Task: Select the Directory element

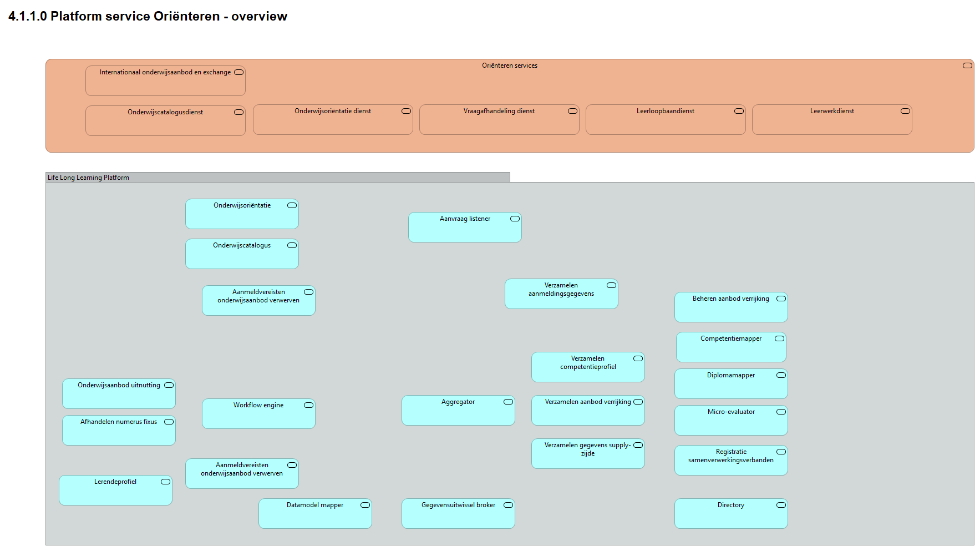Action: point(731,513)
